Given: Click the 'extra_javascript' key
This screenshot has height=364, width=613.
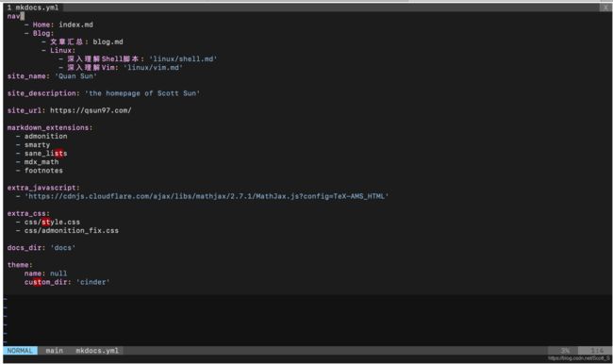Looking at the screenshot, I should (41, 188).
